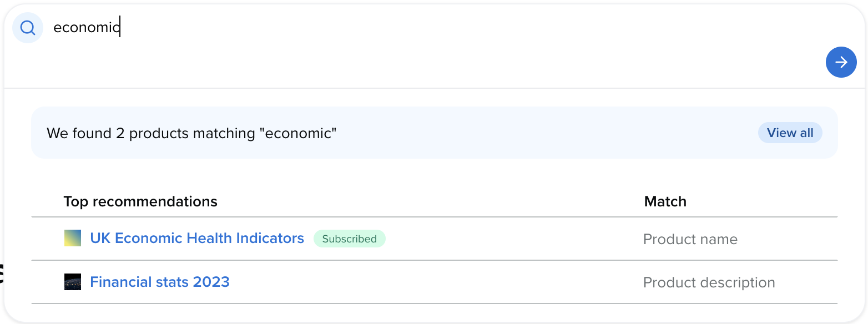
Task: Click the UK Economic Health Indicators thumbnail
Action: pos(73,239)
